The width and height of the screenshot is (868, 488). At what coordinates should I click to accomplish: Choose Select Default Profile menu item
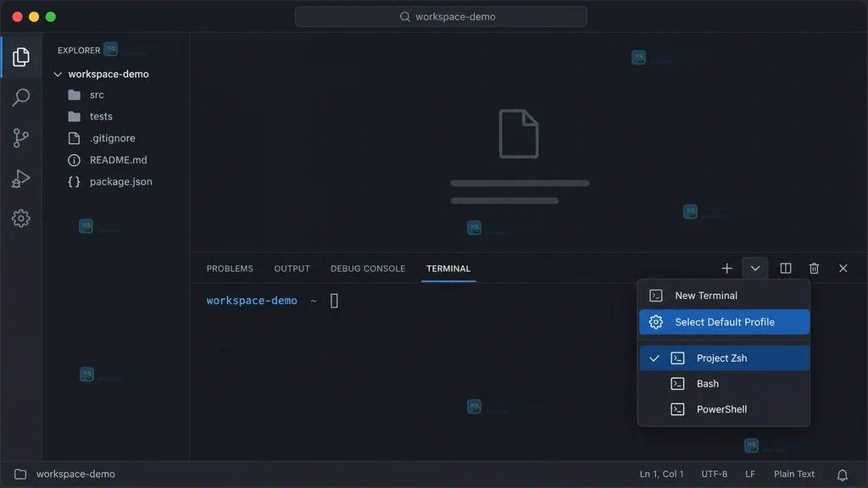click(x=724, y=322)
